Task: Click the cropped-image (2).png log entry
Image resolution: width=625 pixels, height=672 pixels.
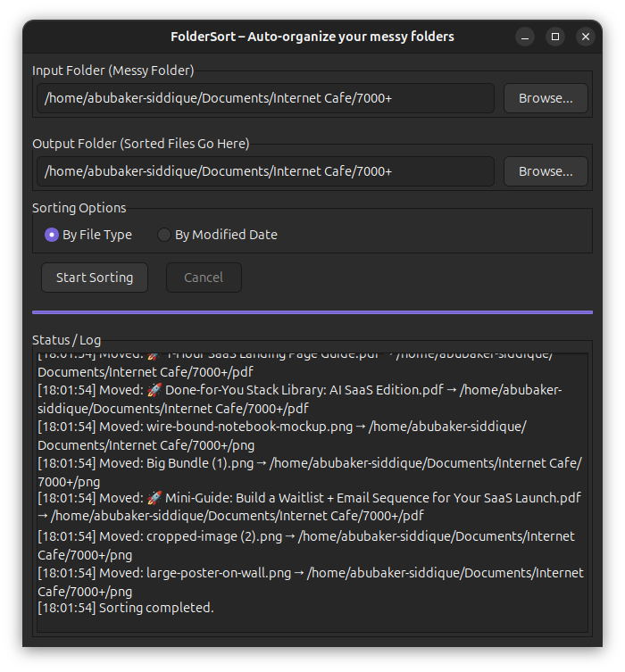Action: 214,536
